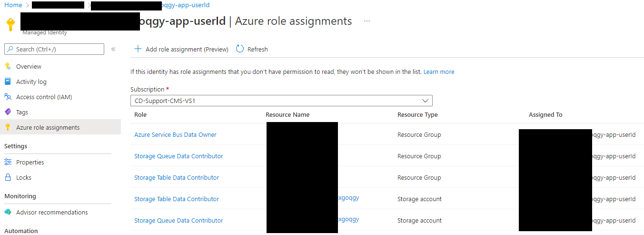Open Advisor recommendations
The width and height of the screenshot is (644, 235).
(x=52, y=212)
